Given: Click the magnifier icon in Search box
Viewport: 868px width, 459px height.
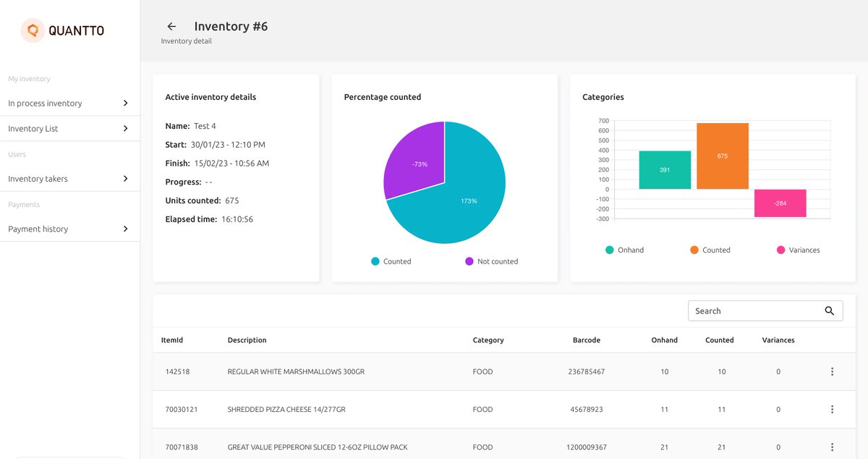Looking at the screenshot, I should coord(830,311).
